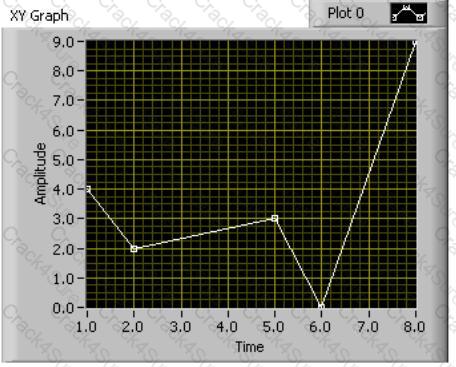Click the 7.0 marker on Time axis
This screenshot has height=367, width=456.
(x=368, y=327)
